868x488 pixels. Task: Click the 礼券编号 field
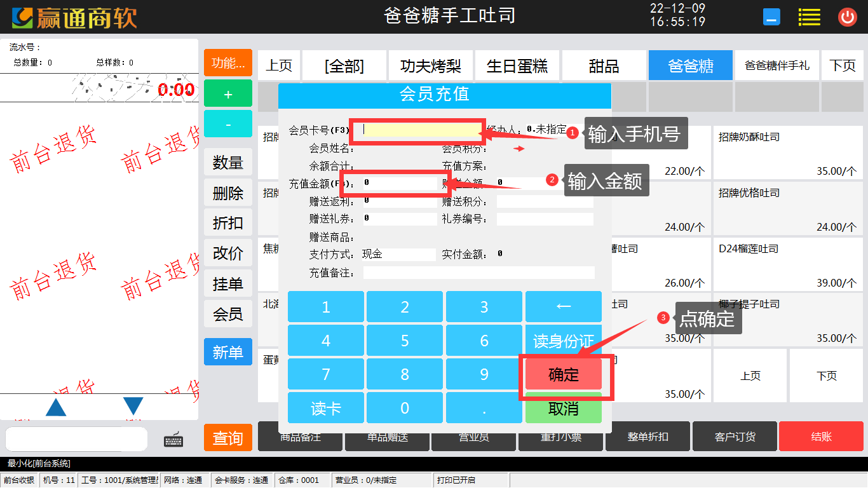click(545, 219)
